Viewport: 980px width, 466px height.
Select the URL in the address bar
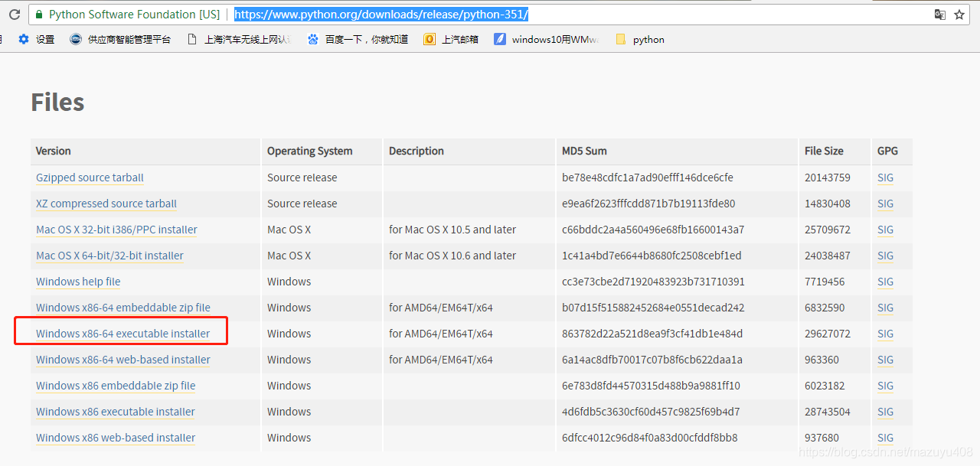[x=381, y=15]
